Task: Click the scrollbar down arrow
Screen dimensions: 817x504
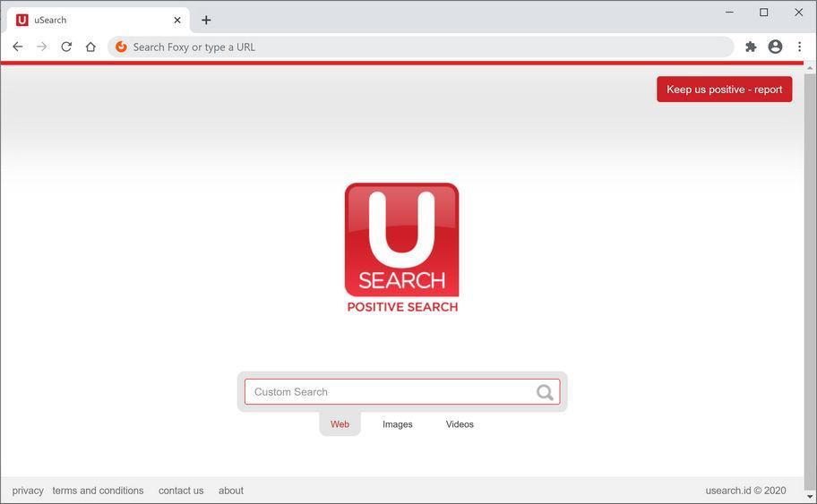Action: click(x=809, y=497)
